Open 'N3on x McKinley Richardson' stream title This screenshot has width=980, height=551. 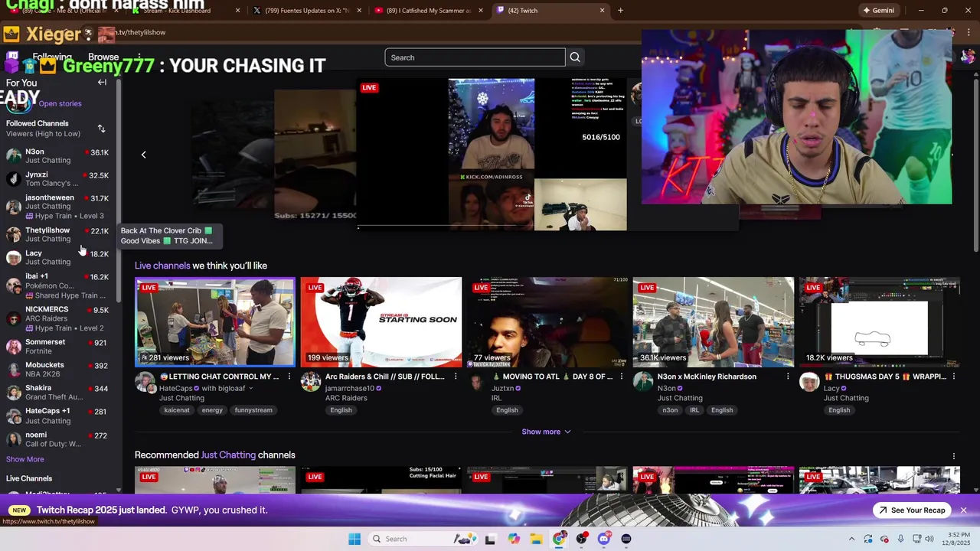(x=707, y=377)
